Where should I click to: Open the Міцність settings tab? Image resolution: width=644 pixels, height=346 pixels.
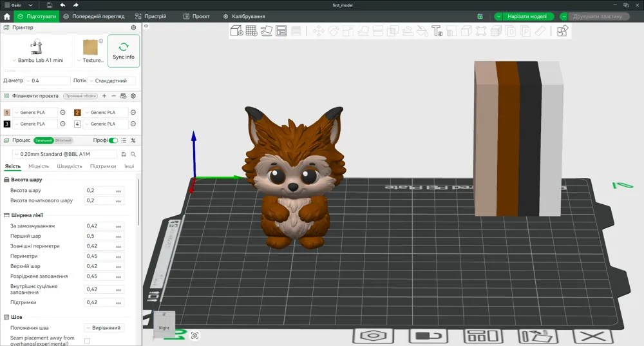tap(39, 166)
